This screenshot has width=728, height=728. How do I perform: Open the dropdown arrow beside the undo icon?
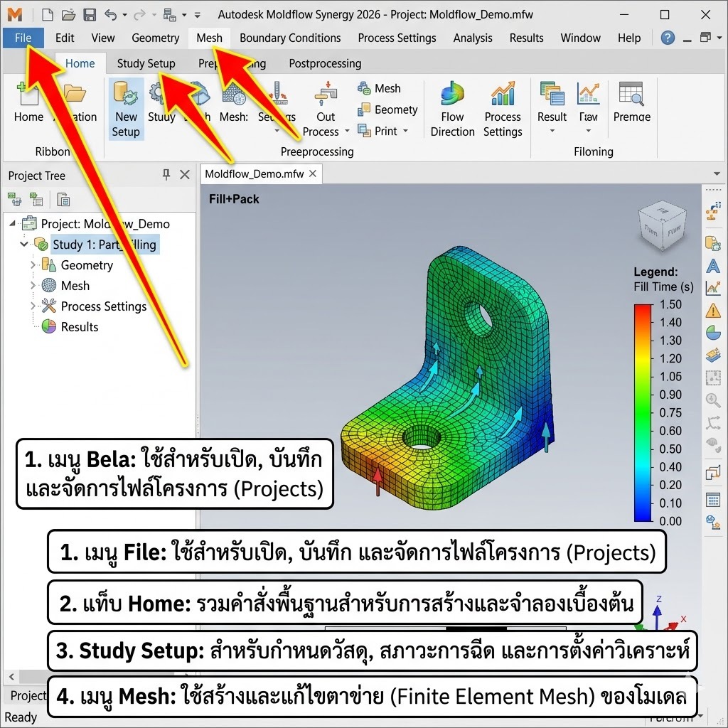[124, 16]
